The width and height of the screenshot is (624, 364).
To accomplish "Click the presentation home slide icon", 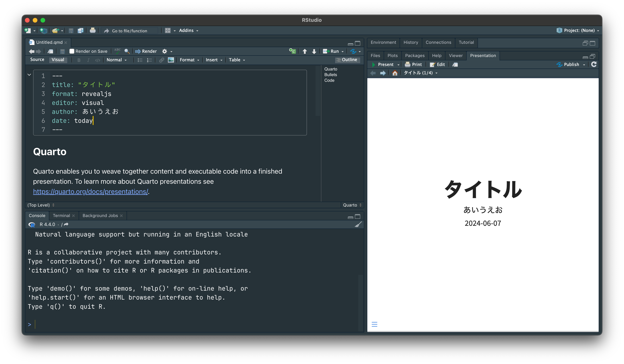I will (395, 73).
